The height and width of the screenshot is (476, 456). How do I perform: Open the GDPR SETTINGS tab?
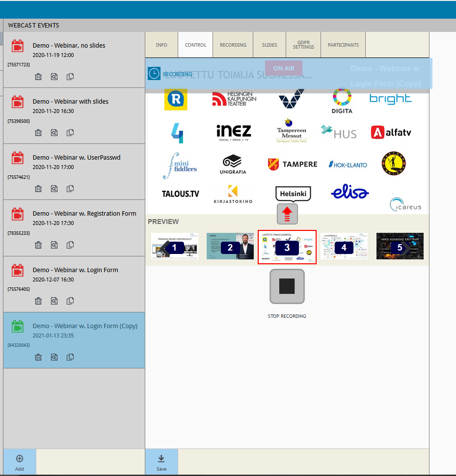click(303, 45)
